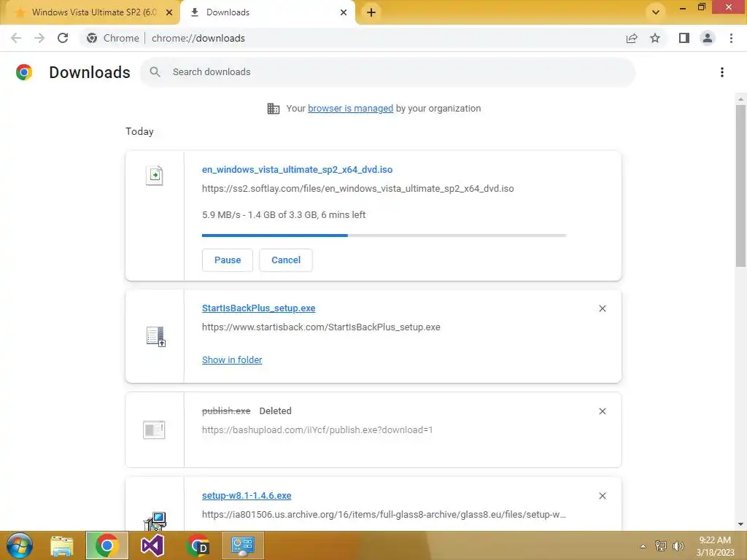
Task: Open Windows Explorer from the taskbar
Action: tap(62, 545)
